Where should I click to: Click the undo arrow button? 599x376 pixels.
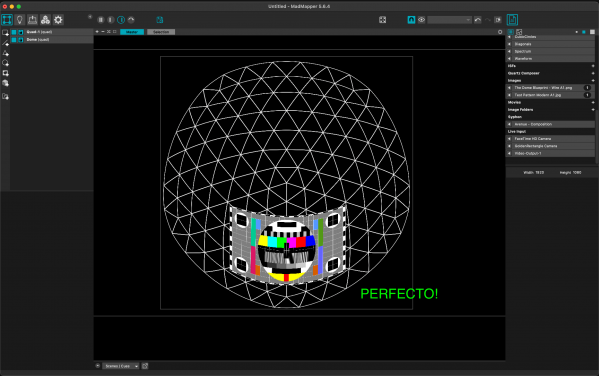pyautogui.click(x=478, y=19)
